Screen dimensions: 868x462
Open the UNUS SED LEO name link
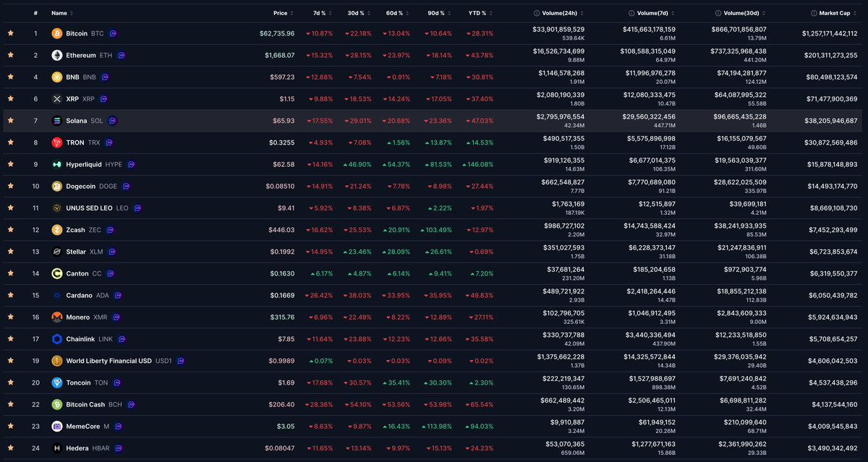tap(89, 208)
